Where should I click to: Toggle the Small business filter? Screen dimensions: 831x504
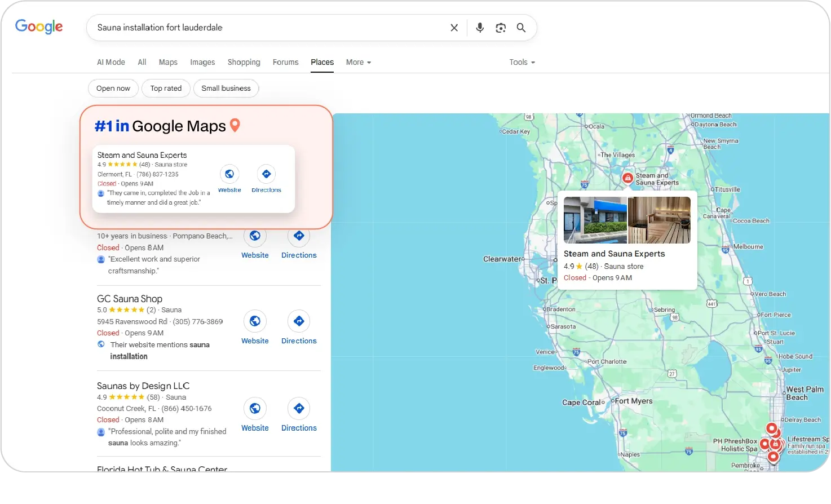coord(226,89)
